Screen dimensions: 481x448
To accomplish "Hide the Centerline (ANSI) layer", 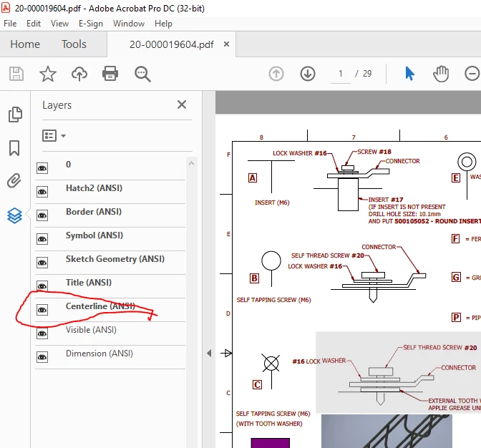I will [x=42, y=310].
